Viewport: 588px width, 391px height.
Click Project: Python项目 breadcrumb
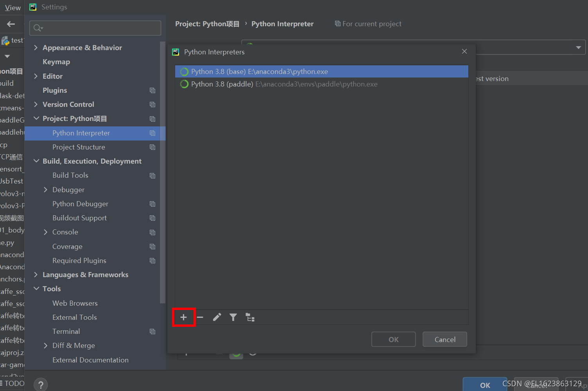click(x=207, y=24)
